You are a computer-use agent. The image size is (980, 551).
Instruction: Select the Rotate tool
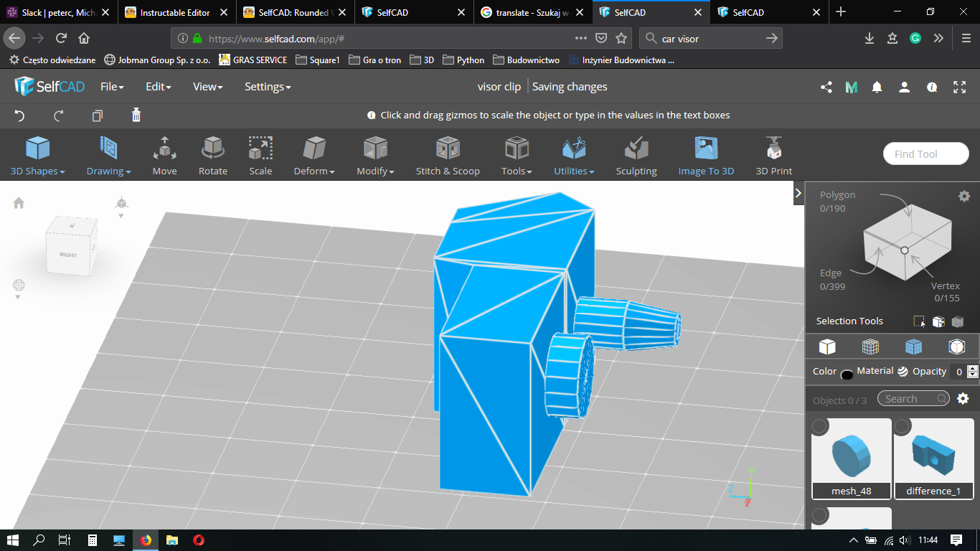click(212, 156)
